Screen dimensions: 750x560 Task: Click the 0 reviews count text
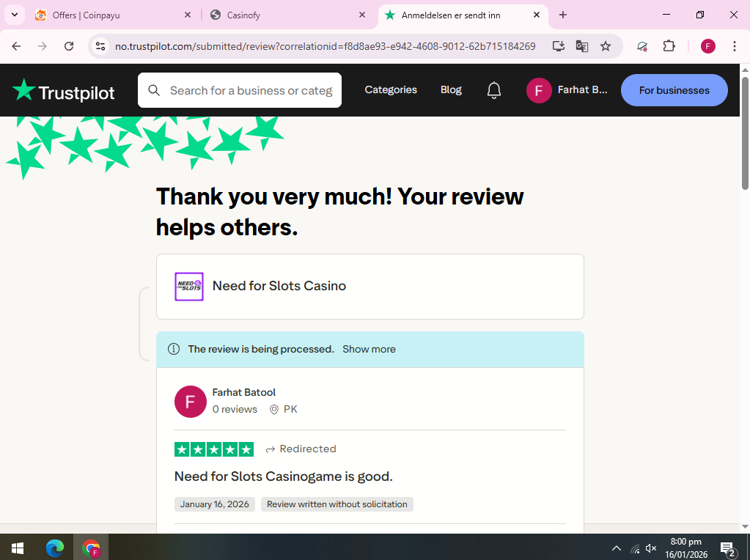coord(235,409)
